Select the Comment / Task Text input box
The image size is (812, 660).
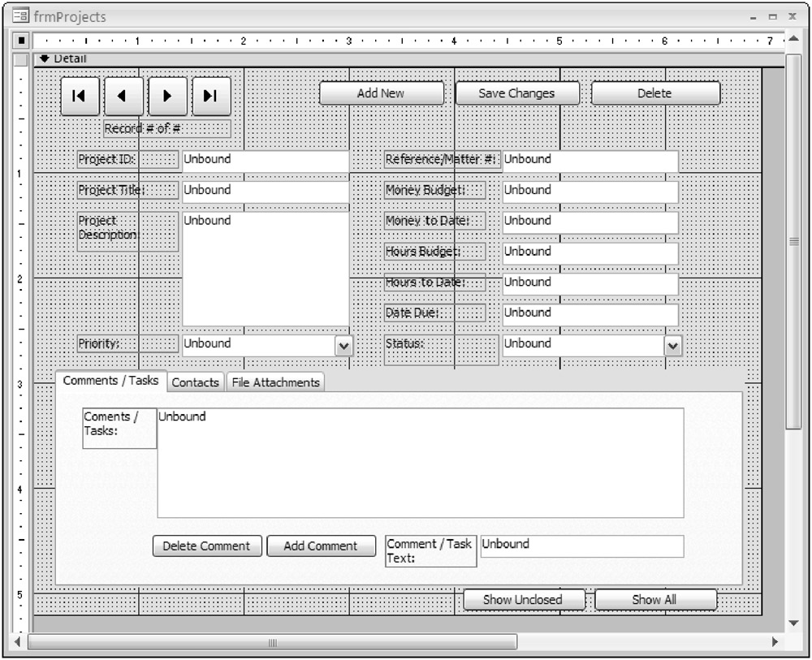(x=581, y=546)
